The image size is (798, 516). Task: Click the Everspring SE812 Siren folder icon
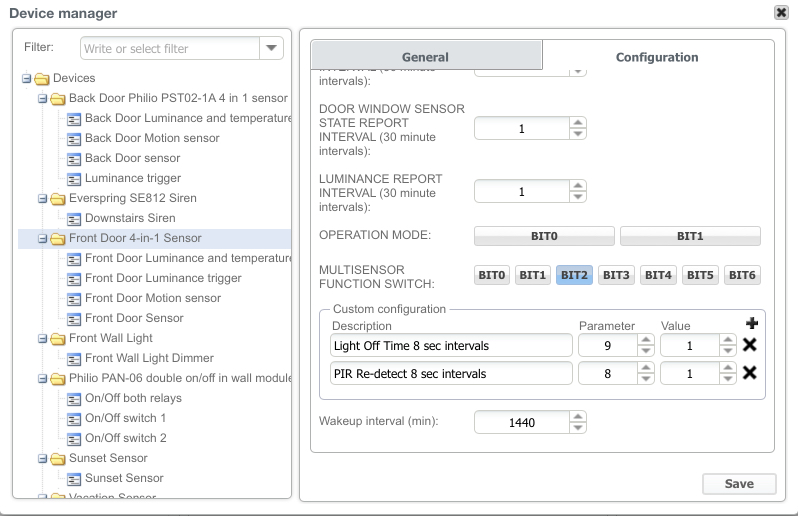tap(58, 198)
